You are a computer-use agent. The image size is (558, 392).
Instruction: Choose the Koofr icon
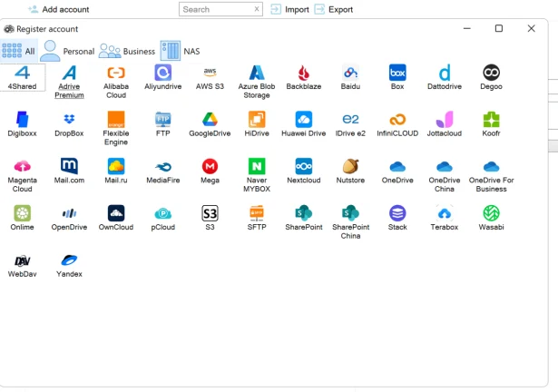point(491,124)
